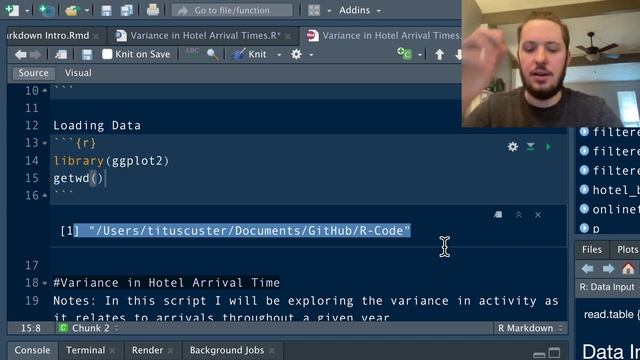The width and height of the screenshot is (640, 360).
Task: Expand the hotel_b object in Environment
Action: tap(584, 189)
